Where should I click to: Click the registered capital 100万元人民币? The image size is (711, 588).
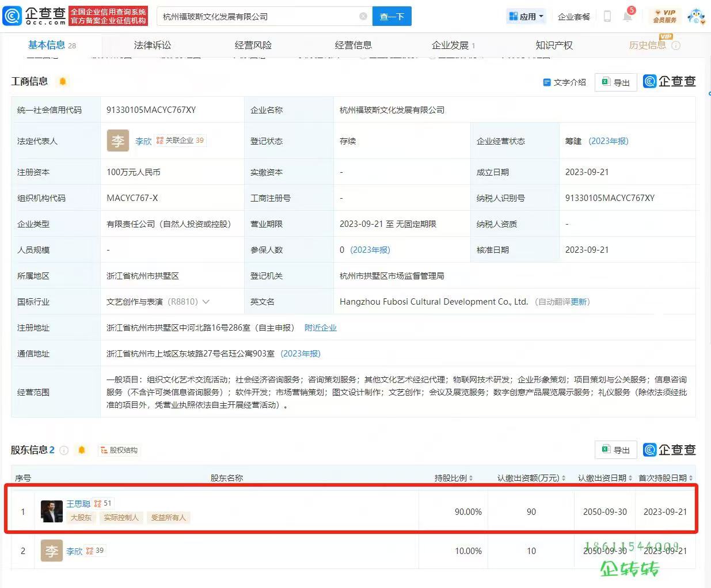coord(134,172)
